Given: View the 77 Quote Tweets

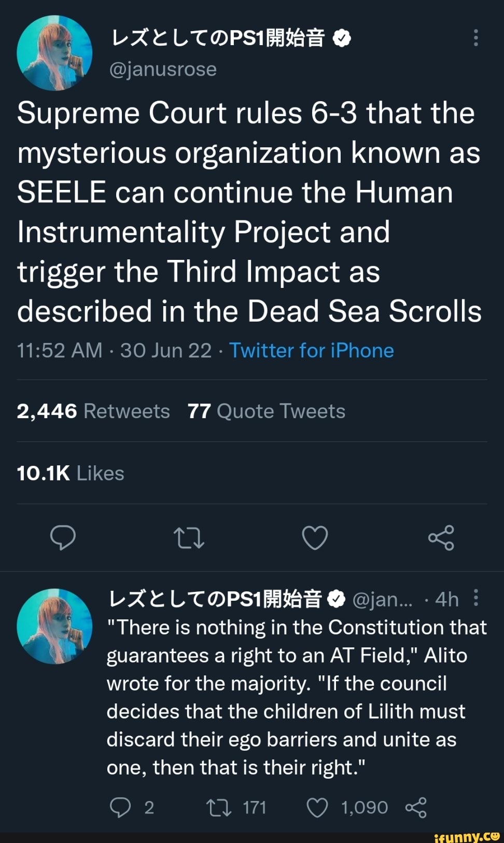Looking at the screenshot, I should pyautogui.click(x=267, y=411).
